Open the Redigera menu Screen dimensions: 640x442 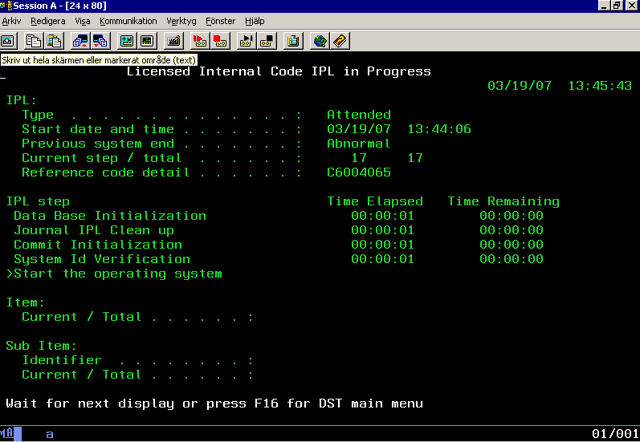(48, 21)
